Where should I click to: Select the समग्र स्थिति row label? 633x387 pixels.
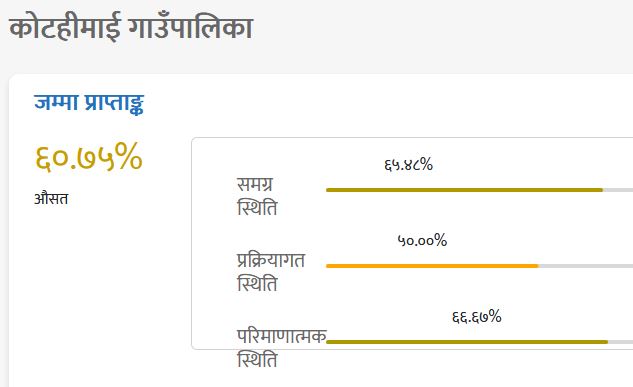tap(257, 197)
